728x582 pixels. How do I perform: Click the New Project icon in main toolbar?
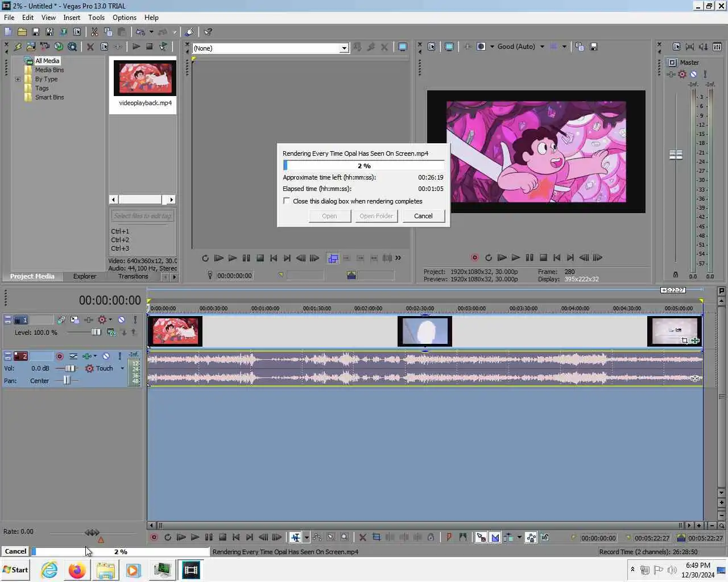(x=8, y=32)
